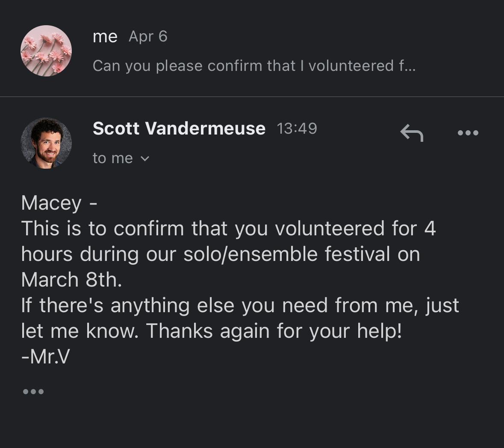Select the Scott Vandermeuse sender name
The width and height of the screenshot is (504, 448).
tap(179, 129)
